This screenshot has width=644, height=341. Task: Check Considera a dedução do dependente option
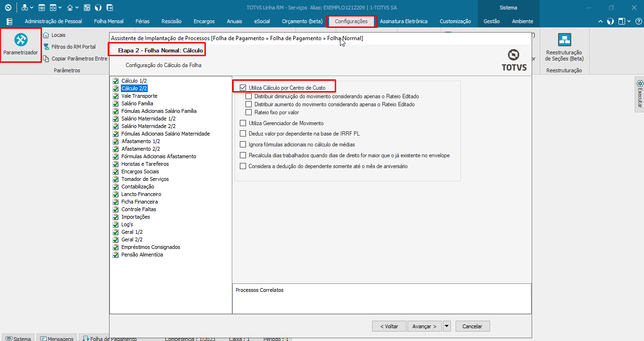[243, 166]
